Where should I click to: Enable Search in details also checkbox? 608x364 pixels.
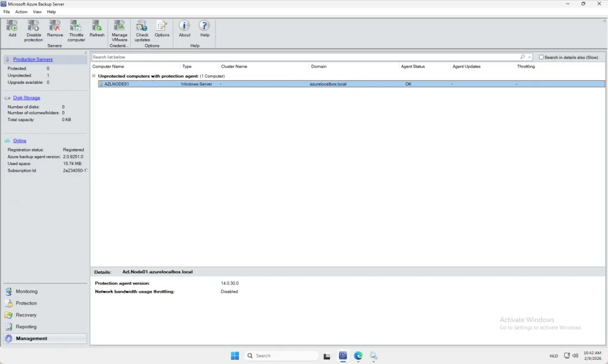pos(541,57)
